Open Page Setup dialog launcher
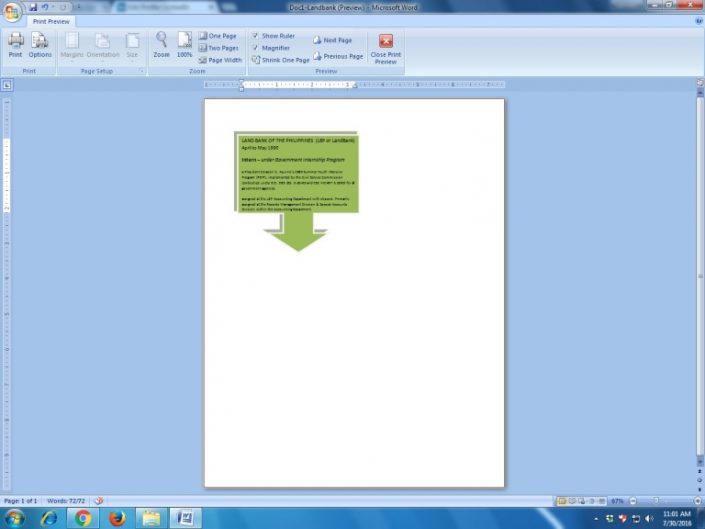705x529 pixels. pyautogui.click(x=141, y=71)
